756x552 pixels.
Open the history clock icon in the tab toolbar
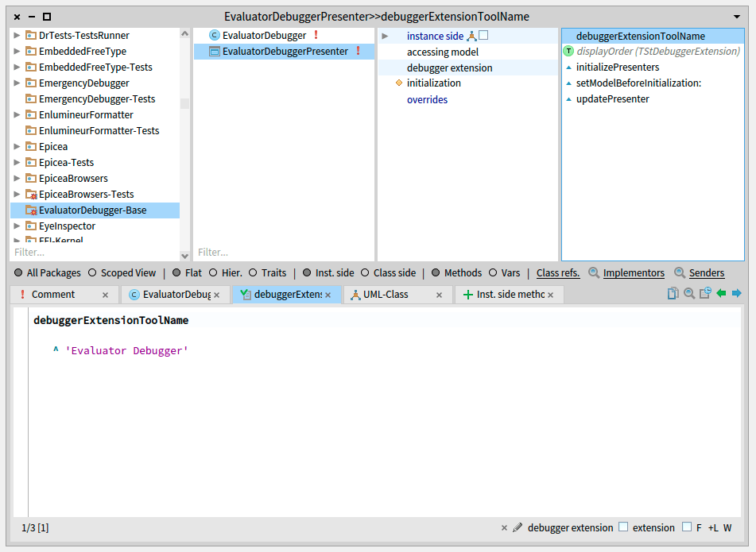pos(705,294)
